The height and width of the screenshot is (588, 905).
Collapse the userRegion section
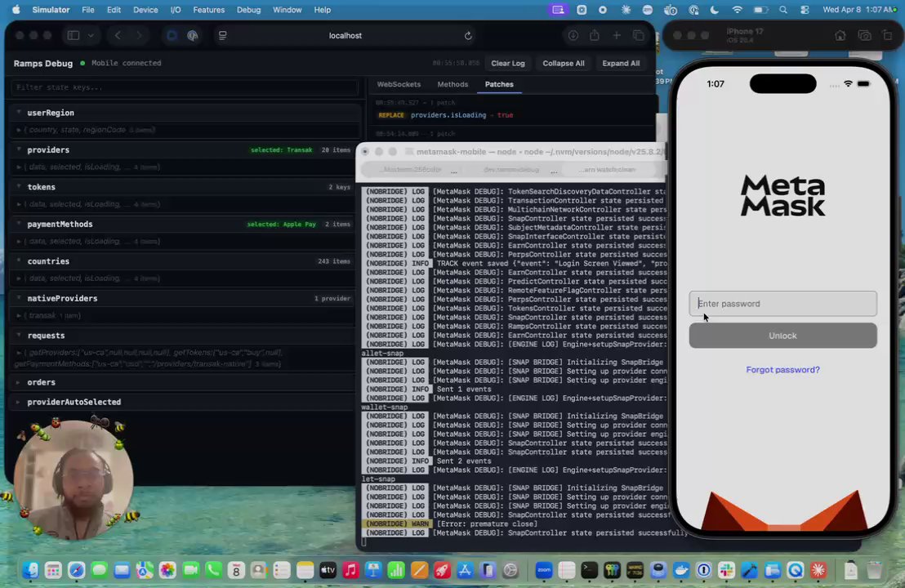19,112
